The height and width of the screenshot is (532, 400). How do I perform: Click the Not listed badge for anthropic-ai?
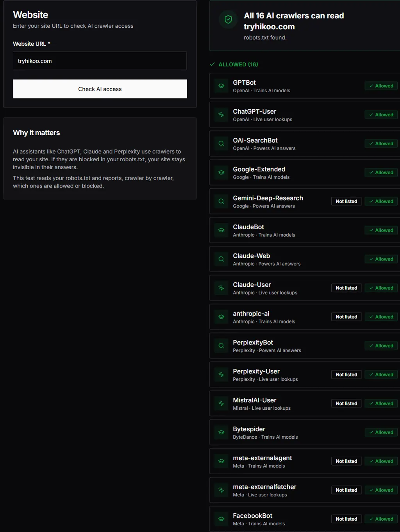[346, 317]
